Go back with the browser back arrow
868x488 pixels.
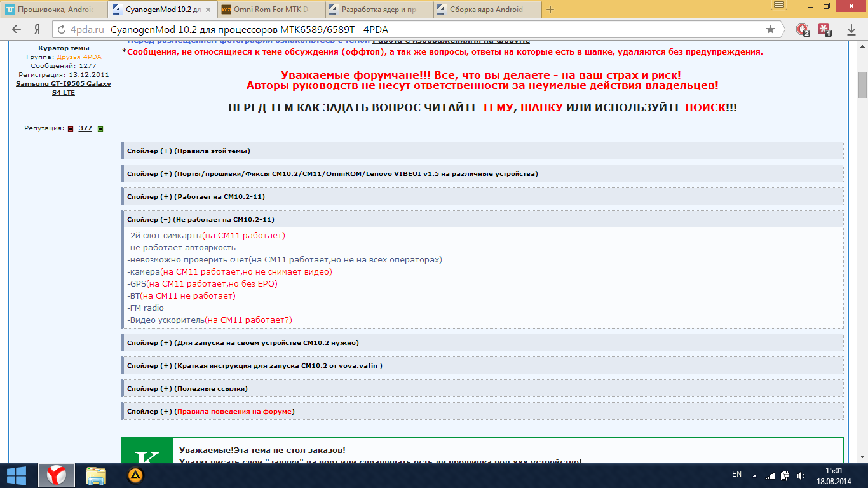(17, 29)
